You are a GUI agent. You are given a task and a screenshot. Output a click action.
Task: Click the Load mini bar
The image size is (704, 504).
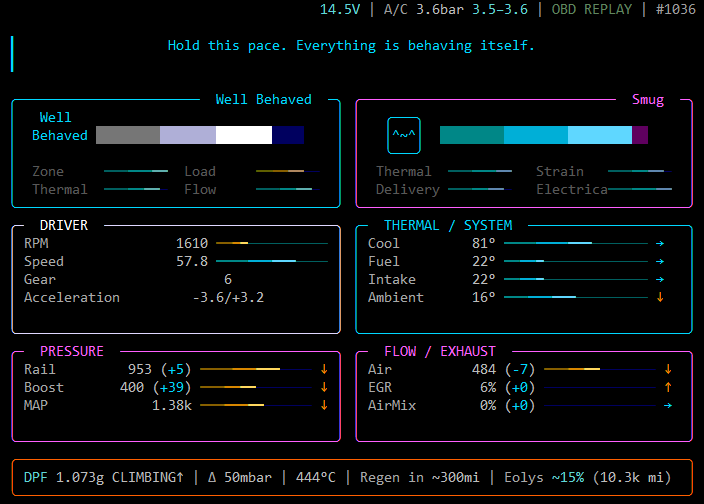[x=288, y=171]
